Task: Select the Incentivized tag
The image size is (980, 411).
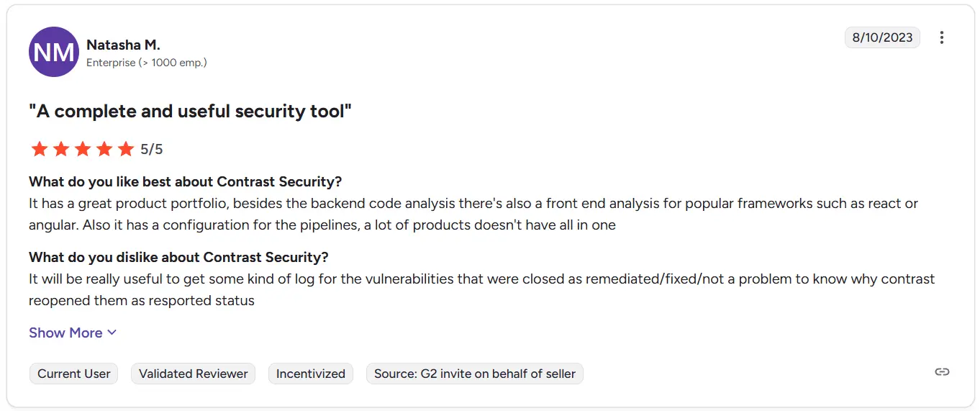Action: coord(311,374)
